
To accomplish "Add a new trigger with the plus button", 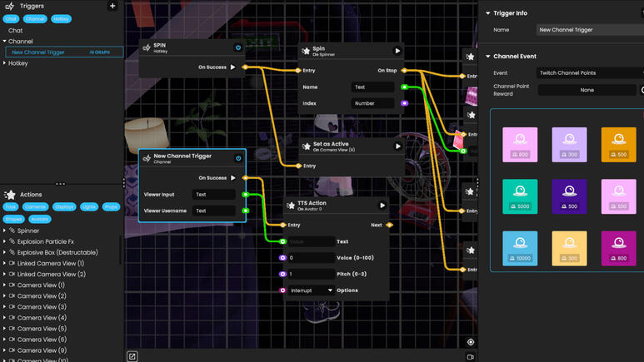I will 112,6.
